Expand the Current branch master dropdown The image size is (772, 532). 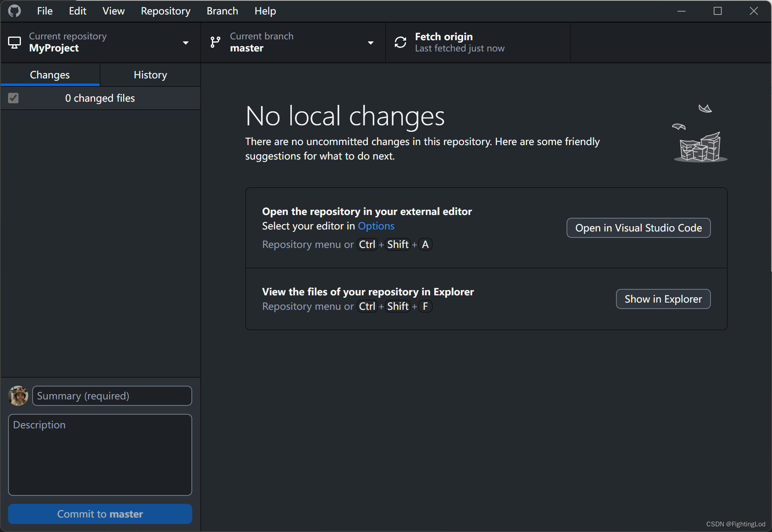tap(293, 42)
